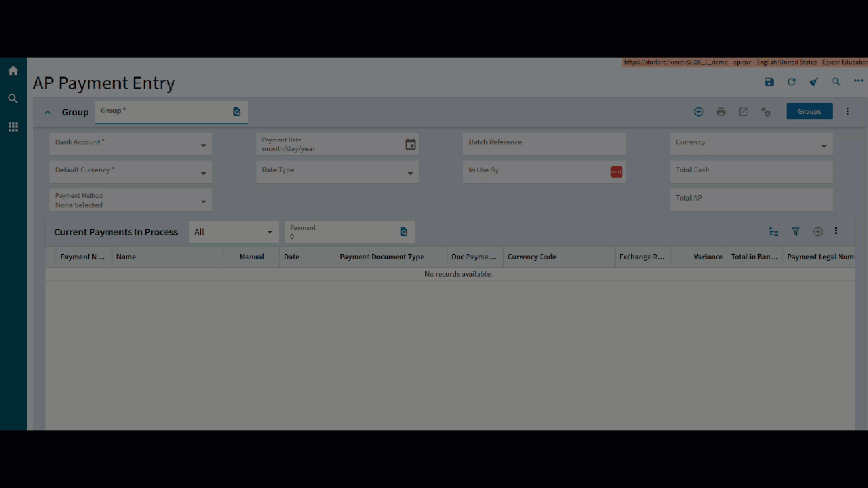The height and width of the screenshot is (488, 868).
Task: Click the red In Use By button
Action: (616, 172)
